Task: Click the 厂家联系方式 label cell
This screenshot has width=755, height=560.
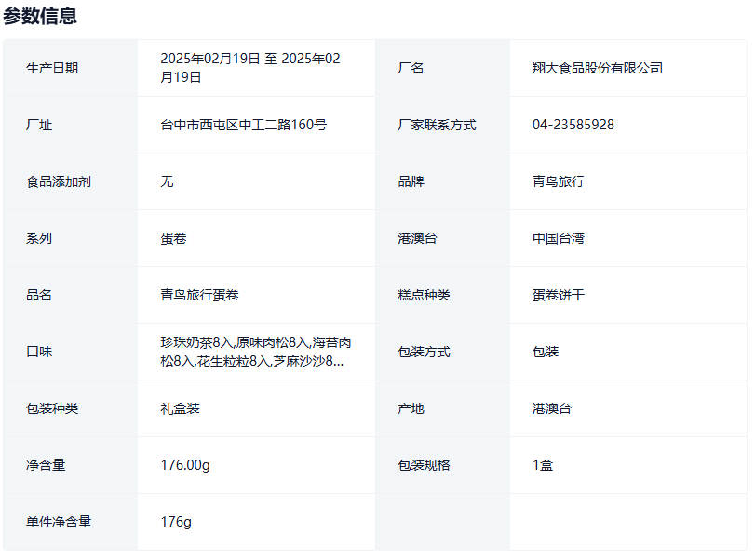Action: tap(437, 125)
